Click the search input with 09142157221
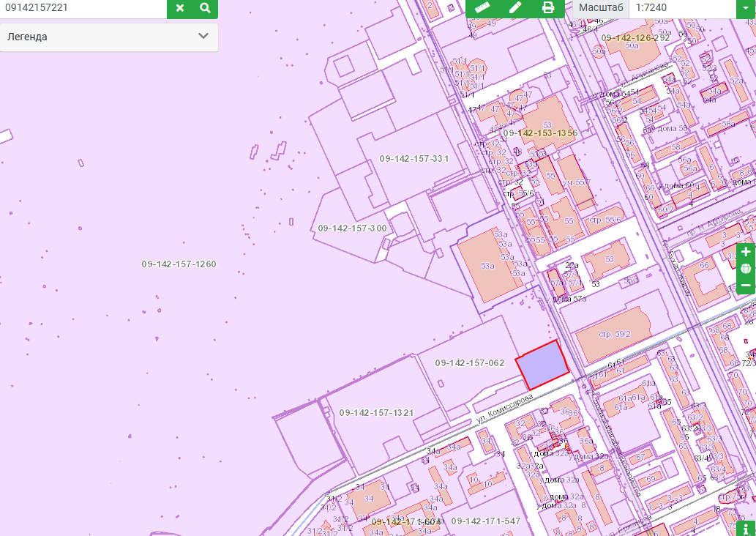 tap(83, 8)
